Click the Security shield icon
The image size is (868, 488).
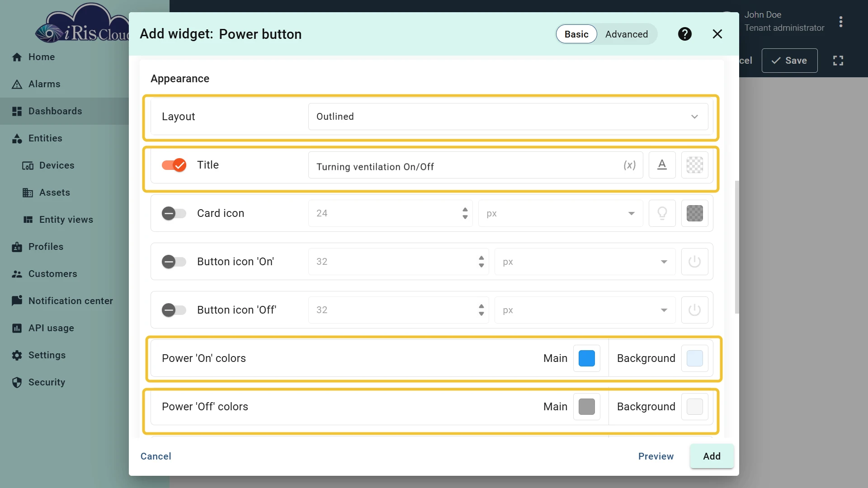(17, 382)
